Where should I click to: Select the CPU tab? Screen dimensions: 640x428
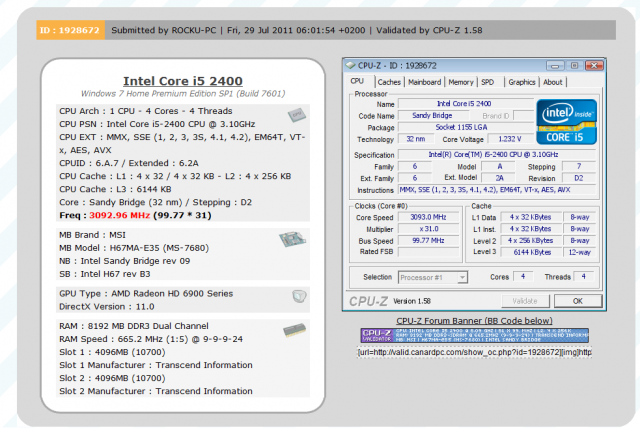pyautogui.click(x=357, y=81)
